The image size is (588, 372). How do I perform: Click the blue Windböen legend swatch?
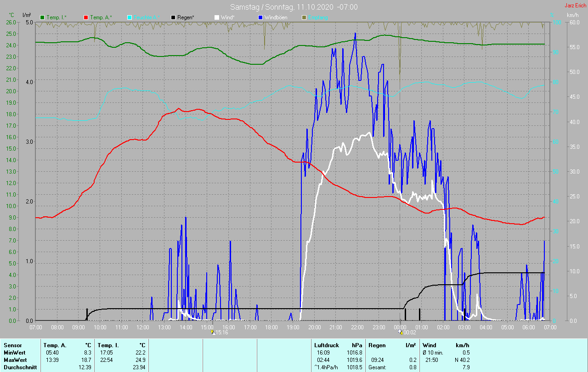pyautogui.click(x=260, y=17)
